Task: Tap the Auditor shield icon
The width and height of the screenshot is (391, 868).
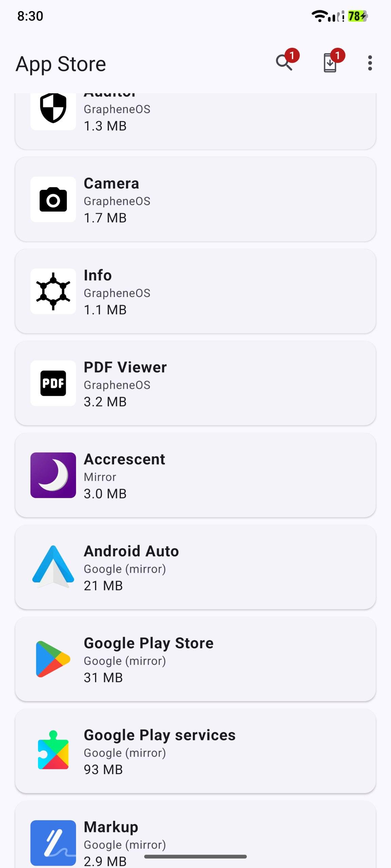Action: 53,108
